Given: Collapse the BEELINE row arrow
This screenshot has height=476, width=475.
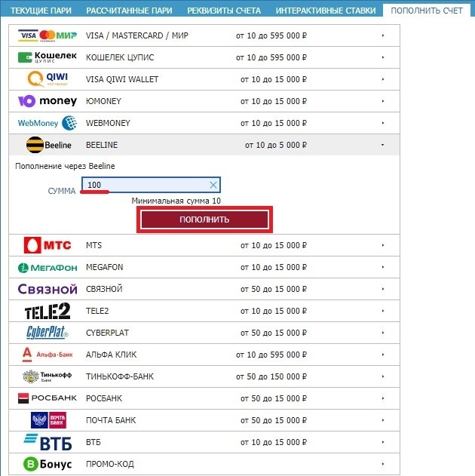Looking at the screenshot, I should [x=383, y=145].
